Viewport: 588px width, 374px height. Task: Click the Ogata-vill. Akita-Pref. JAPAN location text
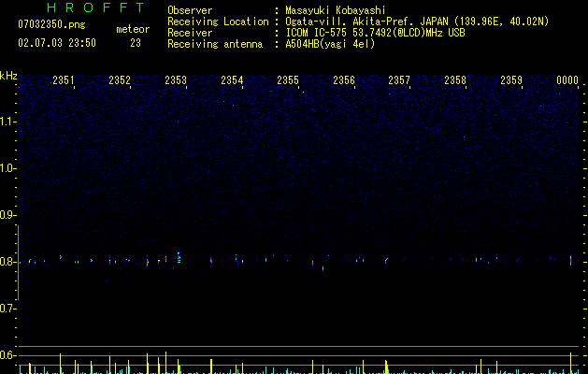417,22
